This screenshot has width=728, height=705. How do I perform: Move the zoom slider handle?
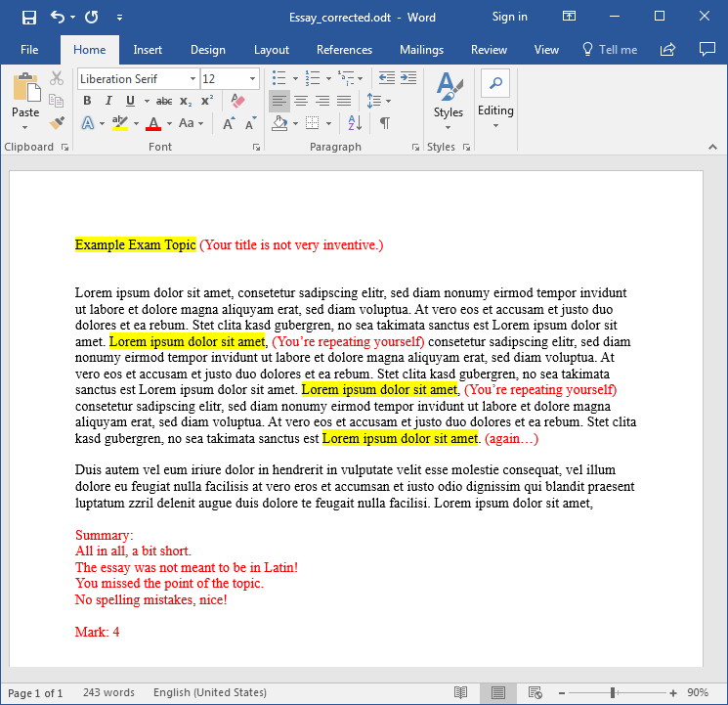(613, 693)
